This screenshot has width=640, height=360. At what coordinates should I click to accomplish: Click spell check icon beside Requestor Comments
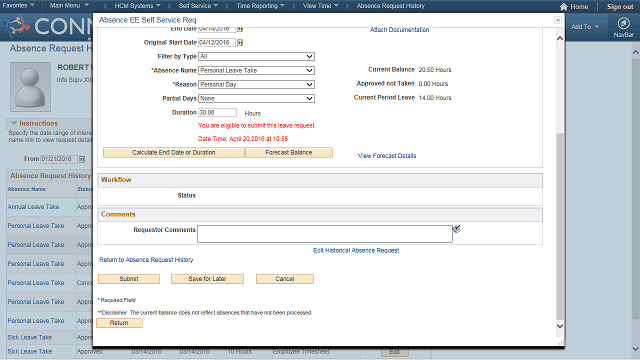457,229
